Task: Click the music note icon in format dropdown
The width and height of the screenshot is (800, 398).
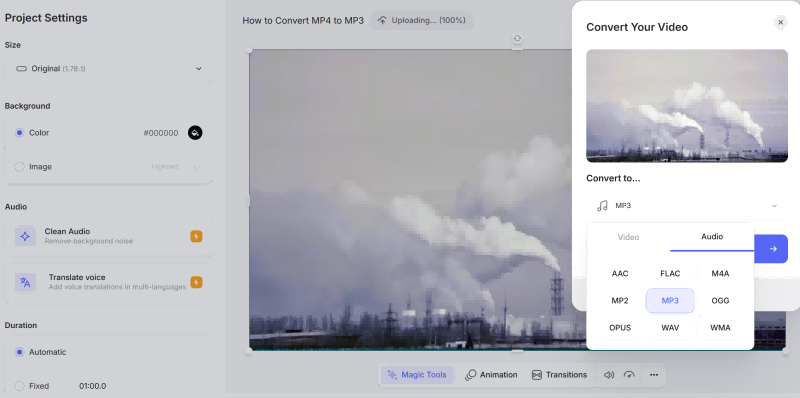Action: pyautogui.click(x=602, y=206)
